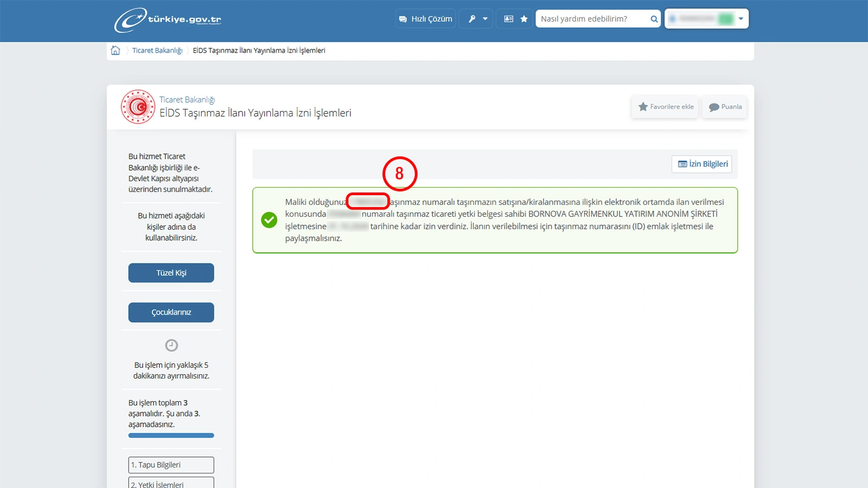
Task: Select Tüzel Kişi option
Action: 171,273
